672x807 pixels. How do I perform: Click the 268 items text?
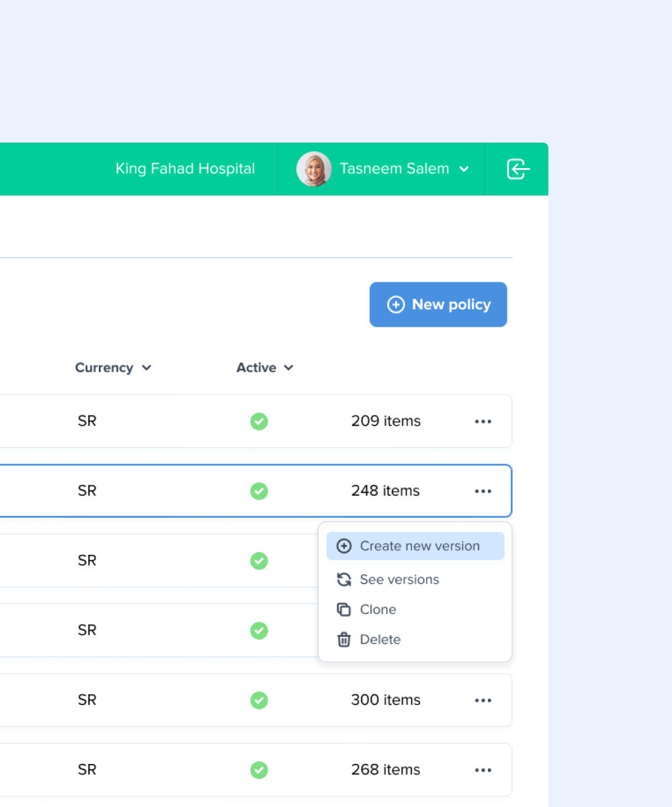[x=386, y=771]
